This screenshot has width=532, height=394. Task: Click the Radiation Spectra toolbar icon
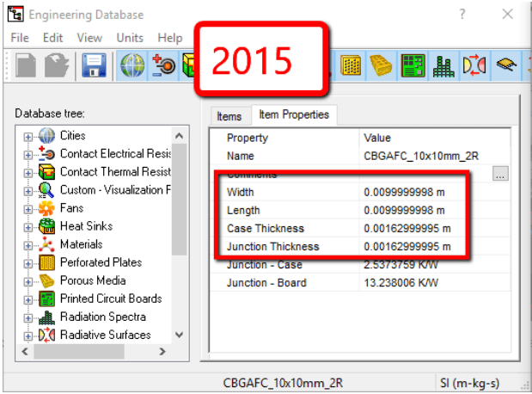click(444, 65)
